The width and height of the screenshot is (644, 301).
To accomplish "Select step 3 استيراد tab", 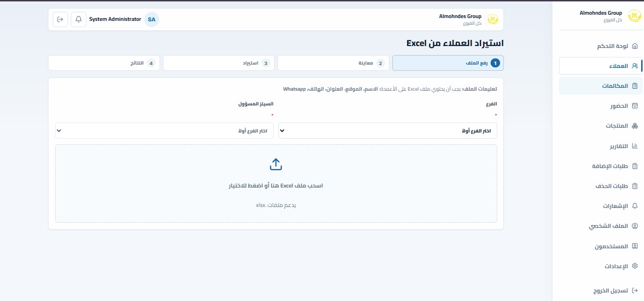I will tap(218, 63).
